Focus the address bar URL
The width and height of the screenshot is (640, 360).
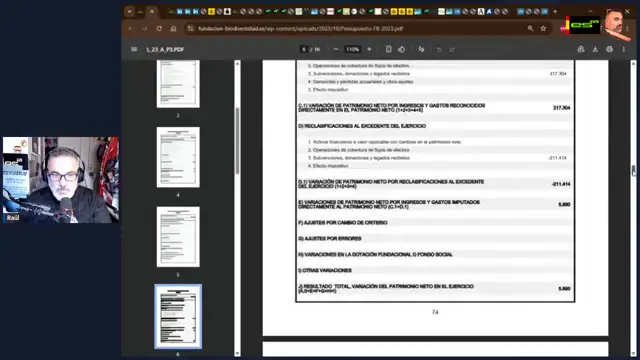[300, 29]
